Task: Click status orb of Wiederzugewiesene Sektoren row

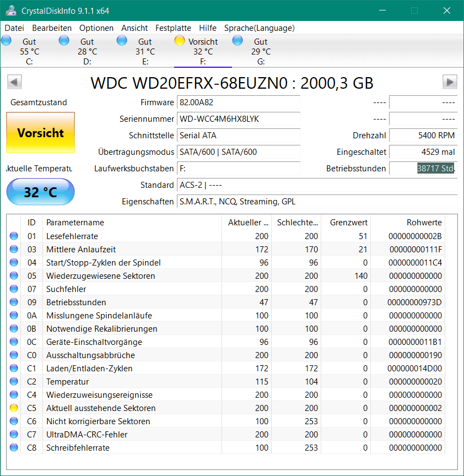Action: pos(14,275)
